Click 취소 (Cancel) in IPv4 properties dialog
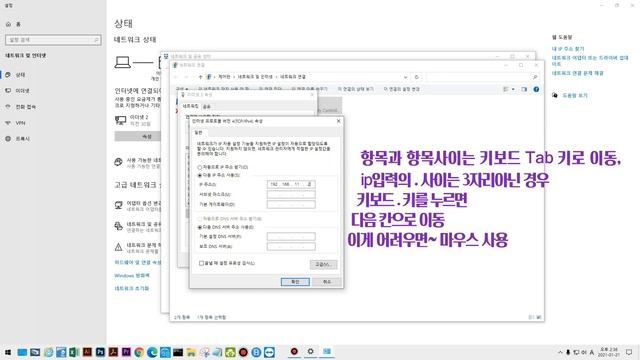640x360 pixels. 327,282
